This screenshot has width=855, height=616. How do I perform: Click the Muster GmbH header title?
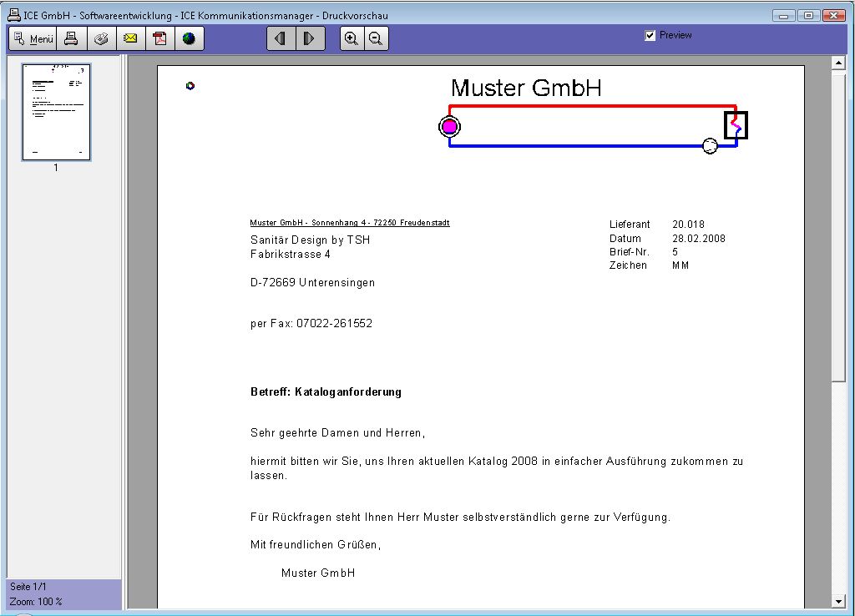526,88
